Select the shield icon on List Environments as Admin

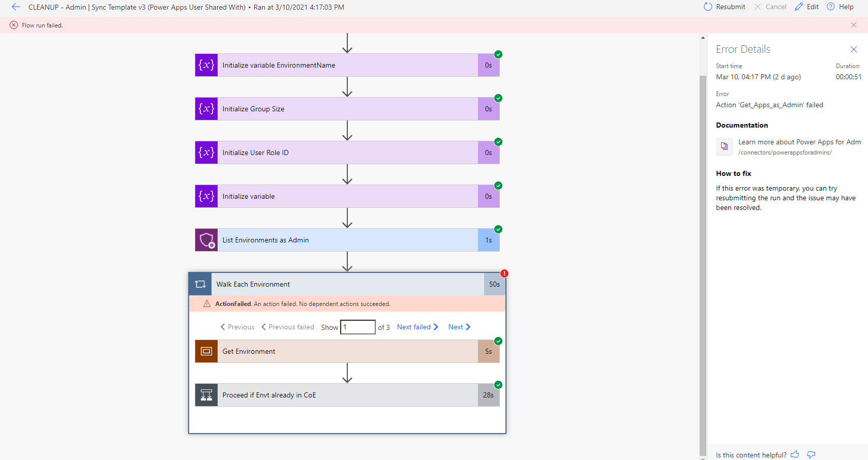[205, 239]
